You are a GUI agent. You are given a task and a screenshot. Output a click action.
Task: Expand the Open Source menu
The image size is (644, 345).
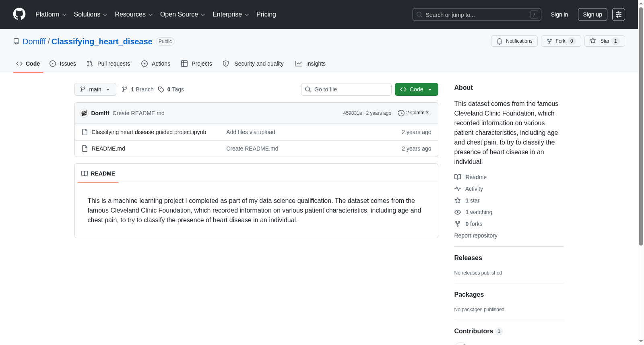click(x=183, y=14)
